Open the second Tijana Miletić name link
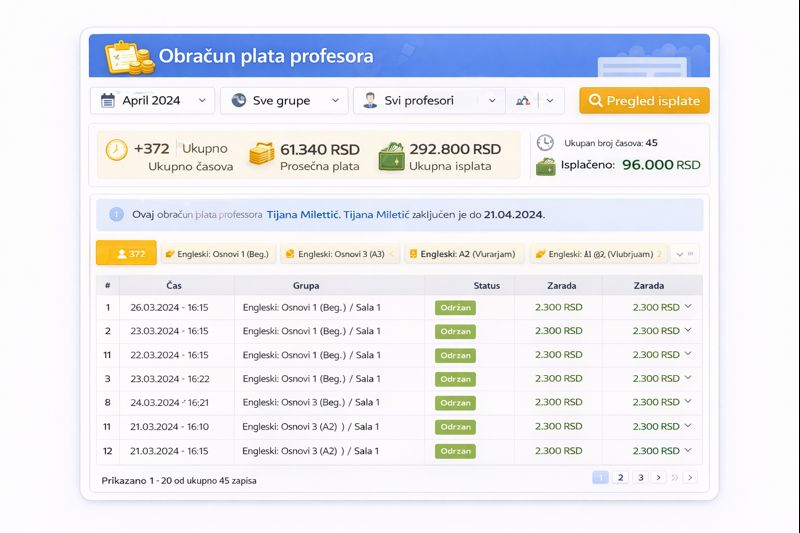The height and width of the screenshot is (533, 800). pos(376,215)
